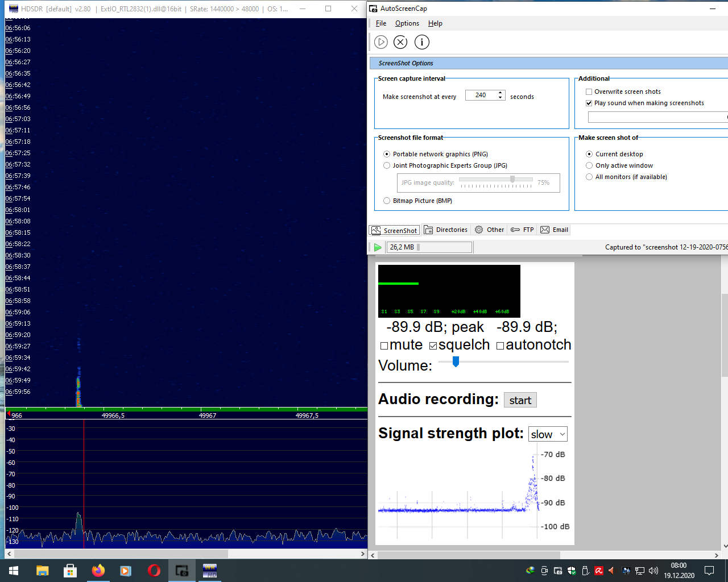728x582 pixels.
Task: Click the capture interval seconds input field
Action: pos(481,95)
